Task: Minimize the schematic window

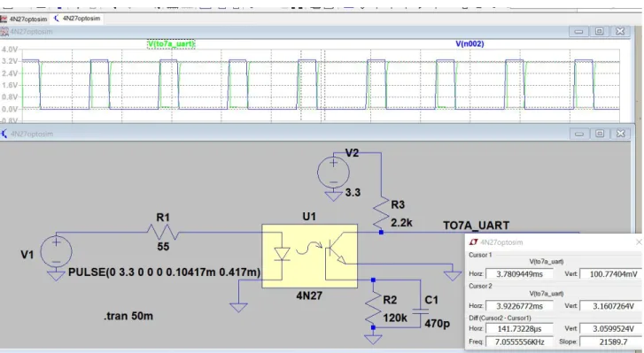Action: pos(579,134)
